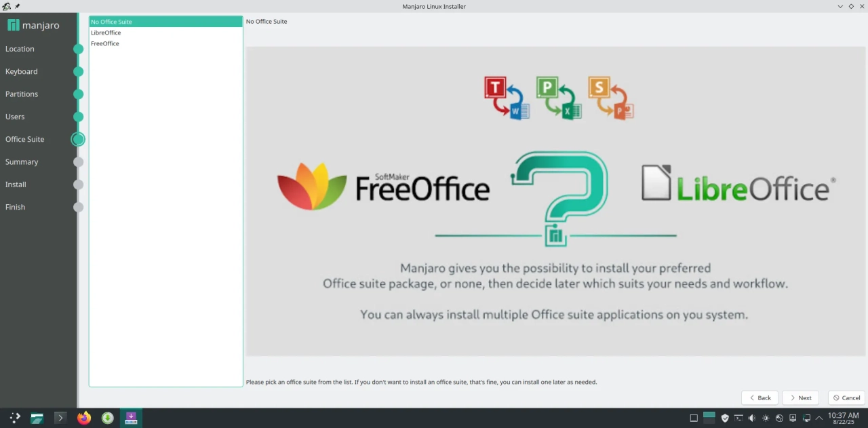Click the green download arrow taskbar icon

107,418
